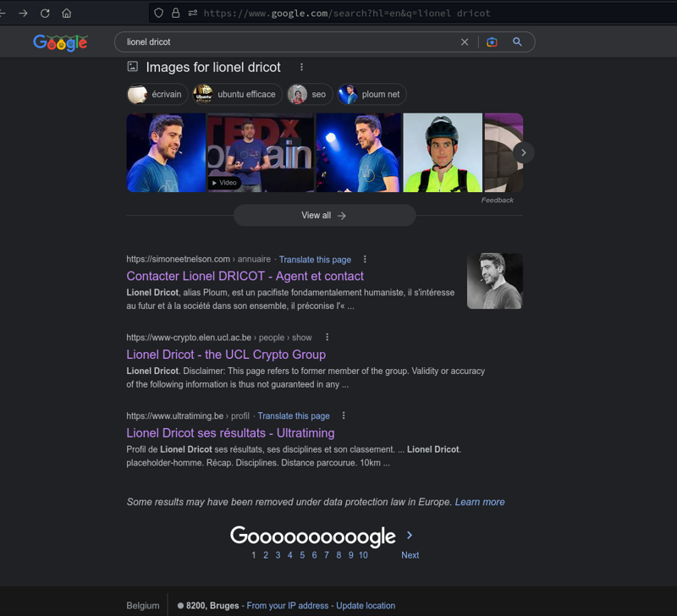The width and height of the screenshot is (677, 616).
Task: Click Learn more about data protection
Action: coord(480,502)
